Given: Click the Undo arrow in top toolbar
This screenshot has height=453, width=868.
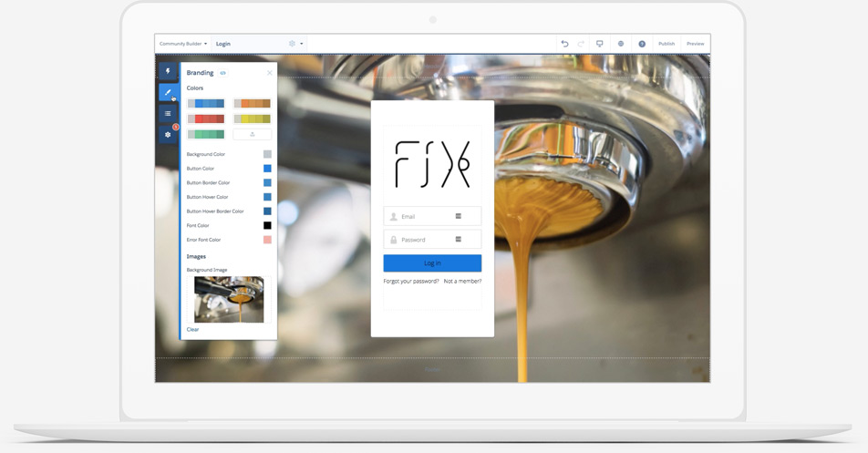Looking at the screenshot, I should (564, 44).
